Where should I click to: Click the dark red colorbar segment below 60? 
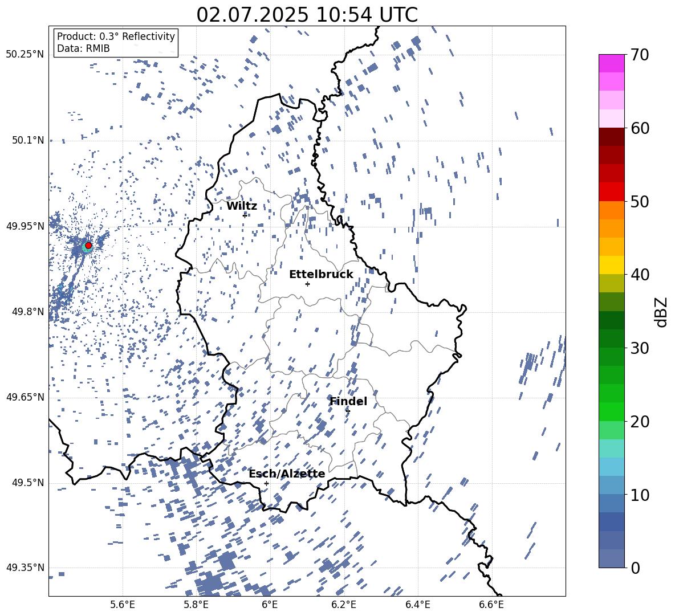click(611, 137)
